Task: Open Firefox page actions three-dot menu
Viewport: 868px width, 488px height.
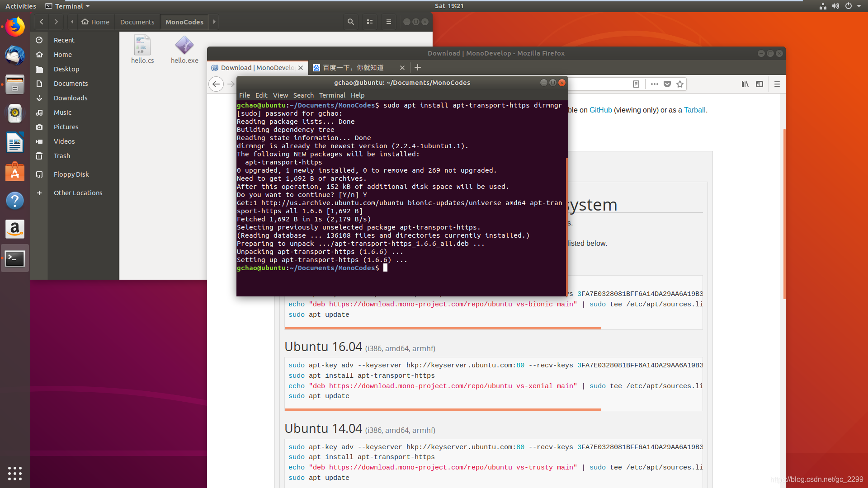Action: pos(654,84)
